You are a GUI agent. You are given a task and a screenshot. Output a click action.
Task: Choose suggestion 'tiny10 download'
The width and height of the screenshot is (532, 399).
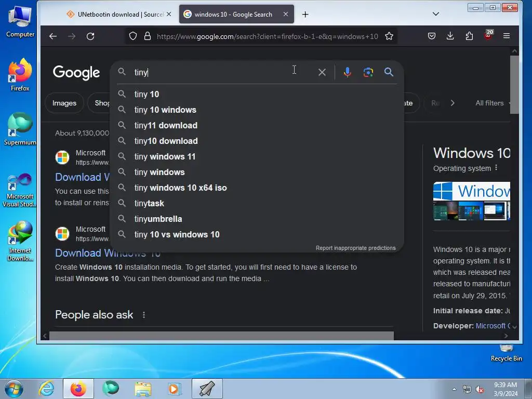pyautogui.click(x=257, y=141)
